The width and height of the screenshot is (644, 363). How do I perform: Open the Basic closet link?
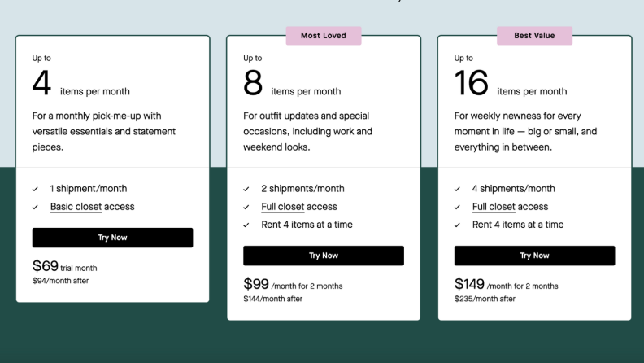click(76, 207)
